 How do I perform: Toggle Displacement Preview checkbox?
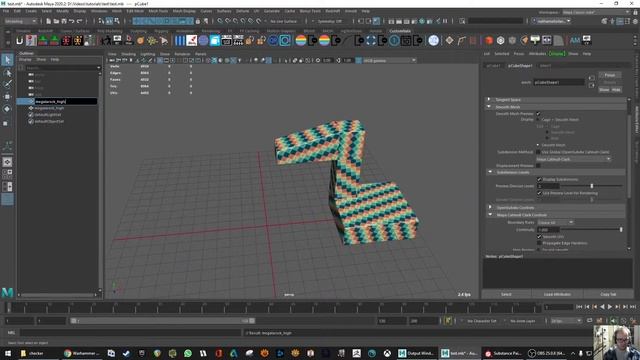tap(538, 166)
